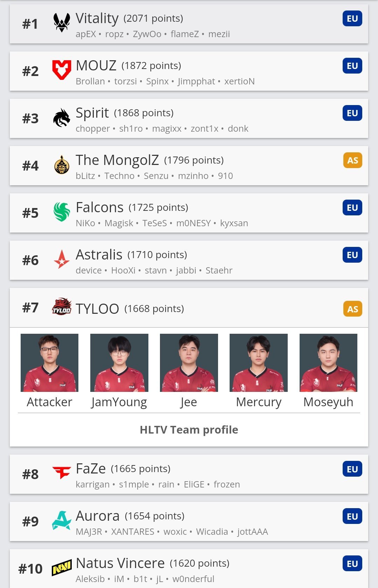Click The MongolZ team logo
Viewport: 378px width, 588px height.
pos(62,165)
